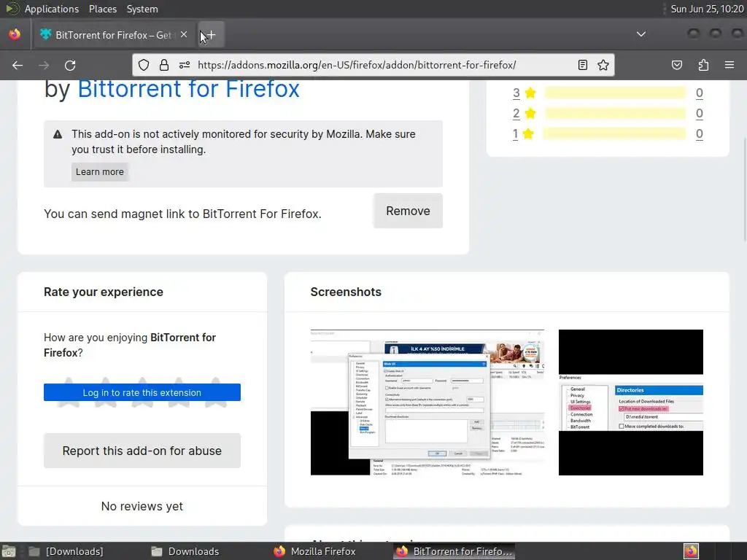This screenshot has width=747, height=560.
Task: Open Save to Pocket icon
Action: tap(677, 65)
